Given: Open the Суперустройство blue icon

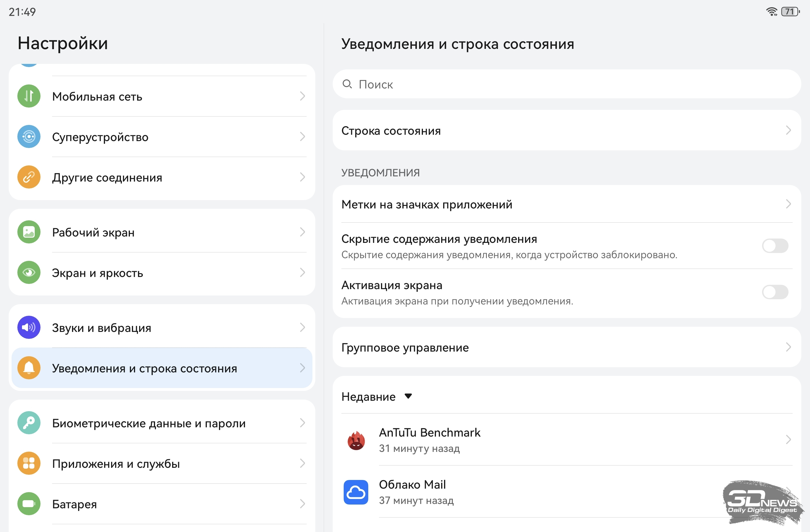Looking at the screenshot, I should (29, 137).
